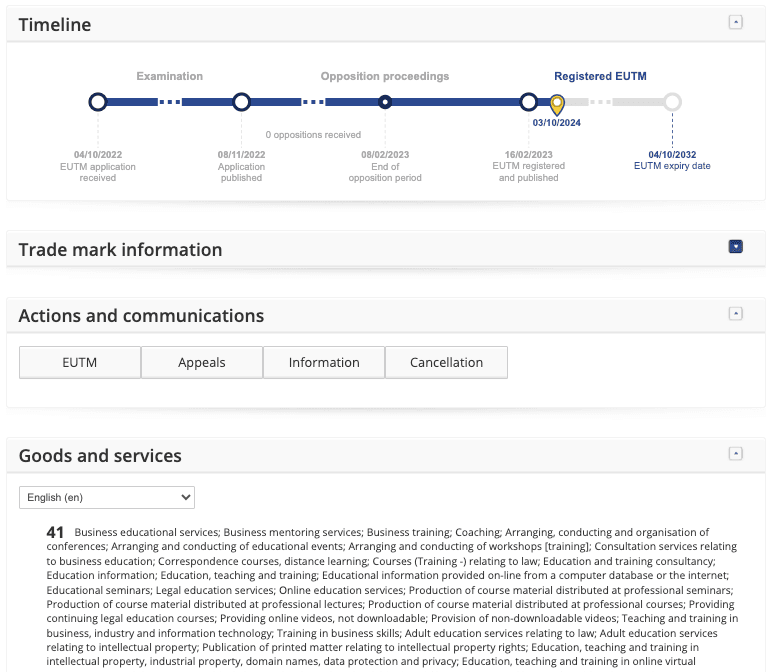Open the Information tab
The image size is (776, 672).
[x=324, y=363]
